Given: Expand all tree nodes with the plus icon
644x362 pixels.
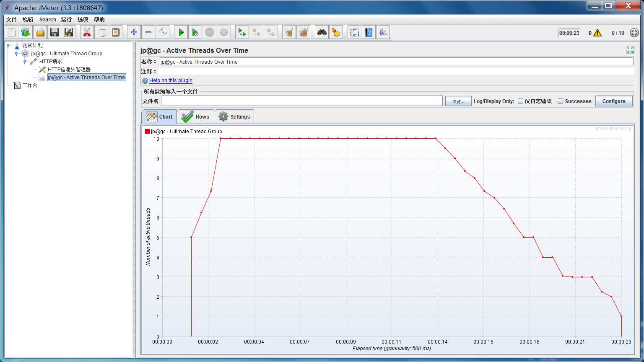Looking at the screenshot, I should tap(134, 32).
